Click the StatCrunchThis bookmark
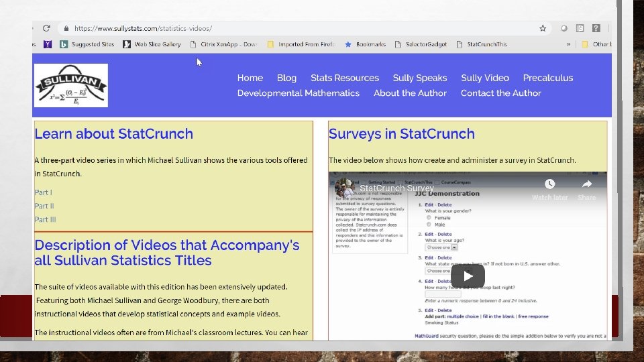The width and height of the screenshot is (644, 362). pyautogui.click(x=482, y=44)
